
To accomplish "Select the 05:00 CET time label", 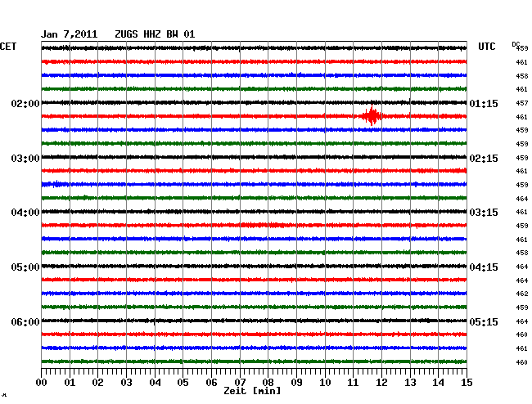I will tap(25, 267).
